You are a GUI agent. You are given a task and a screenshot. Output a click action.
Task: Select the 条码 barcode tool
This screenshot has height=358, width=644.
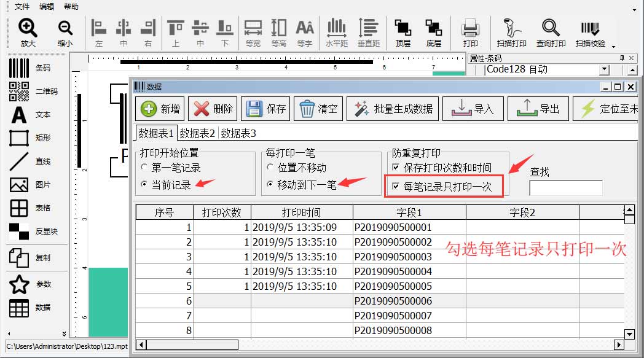click(19, 68)
